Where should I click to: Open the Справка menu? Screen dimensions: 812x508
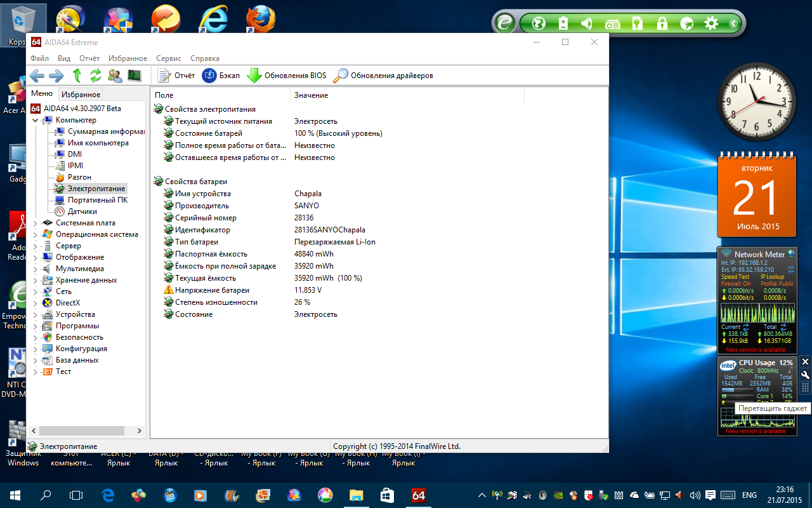pos(205,58)
